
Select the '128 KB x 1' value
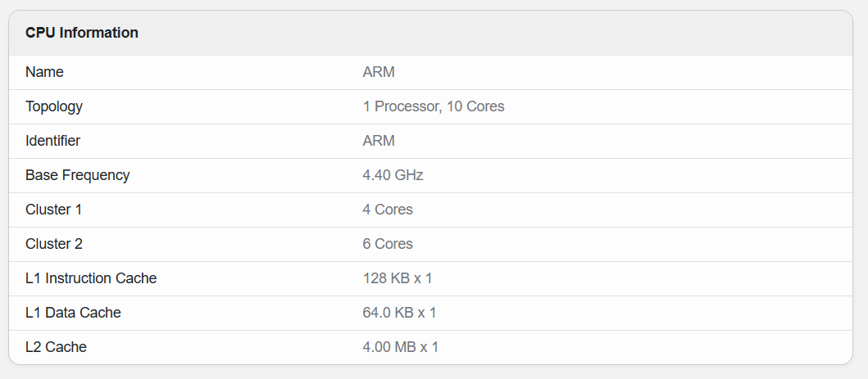click(398, 278)
